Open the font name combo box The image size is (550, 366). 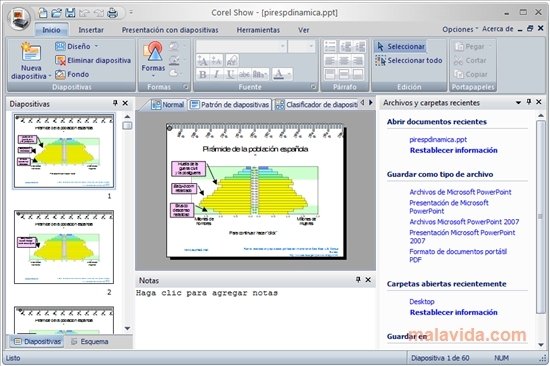(241, 46)
